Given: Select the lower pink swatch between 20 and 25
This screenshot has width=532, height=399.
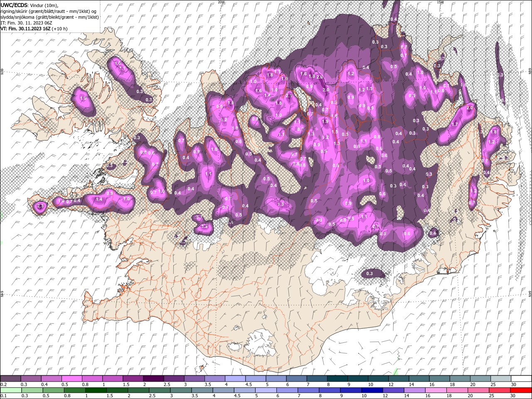Looking at the screenshot, I should tap(479, 390).
